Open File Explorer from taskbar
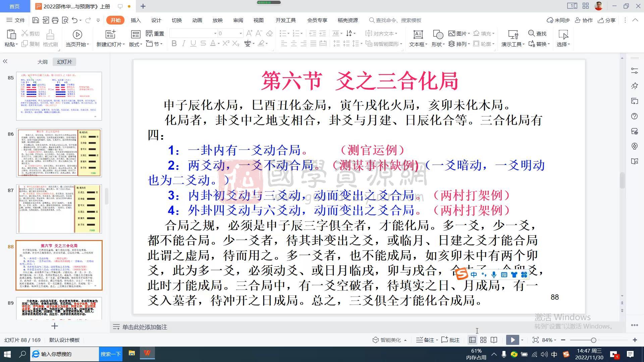This screenshot has width=644, height=362. pos(131,353)
